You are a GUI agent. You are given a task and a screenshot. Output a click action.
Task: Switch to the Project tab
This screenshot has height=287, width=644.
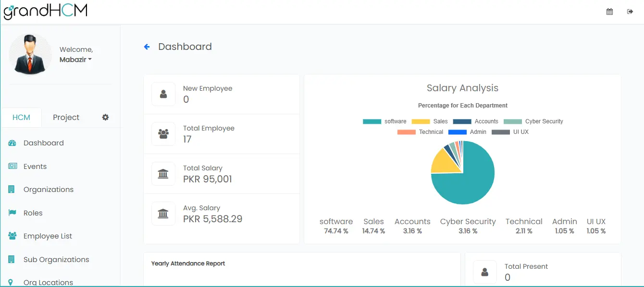click(66, 118)
